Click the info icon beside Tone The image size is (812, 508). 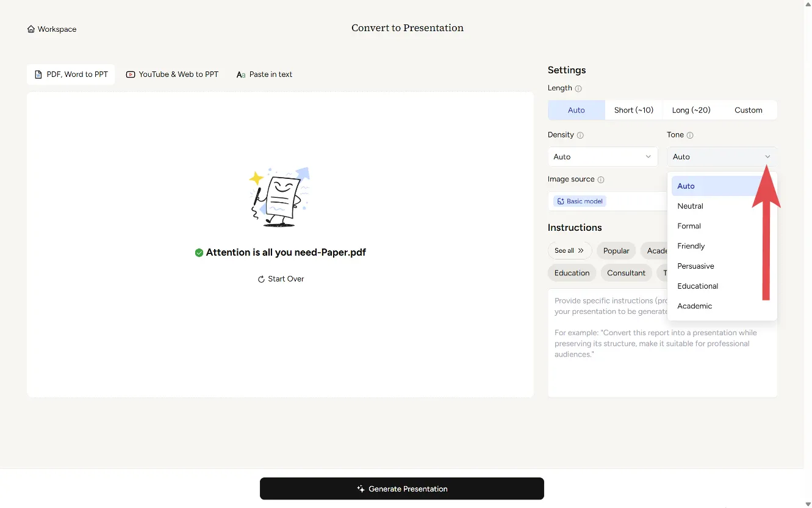tap(690, 136)
